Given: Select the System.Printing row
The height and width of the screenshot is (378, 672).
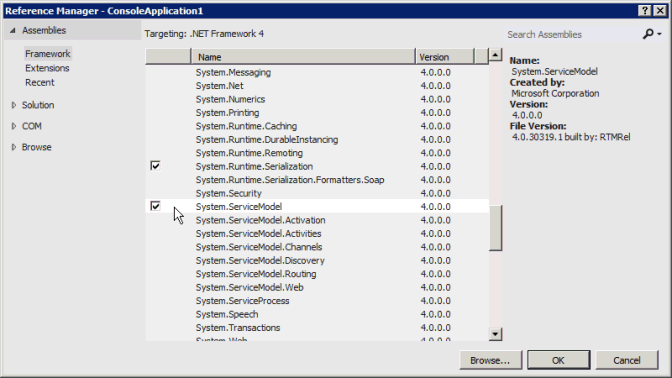Looking at the screenshot, I should click(x=317, y=113).
